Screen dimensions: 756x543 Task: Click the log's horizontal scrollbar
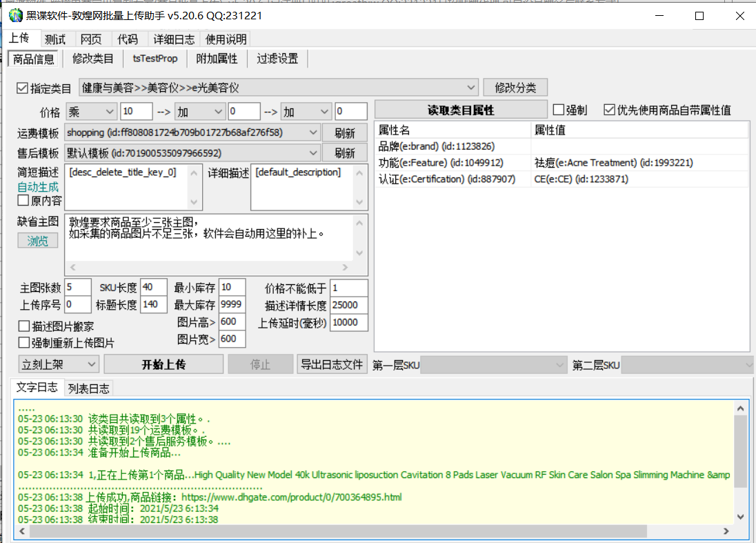click(x=374, y=531)
